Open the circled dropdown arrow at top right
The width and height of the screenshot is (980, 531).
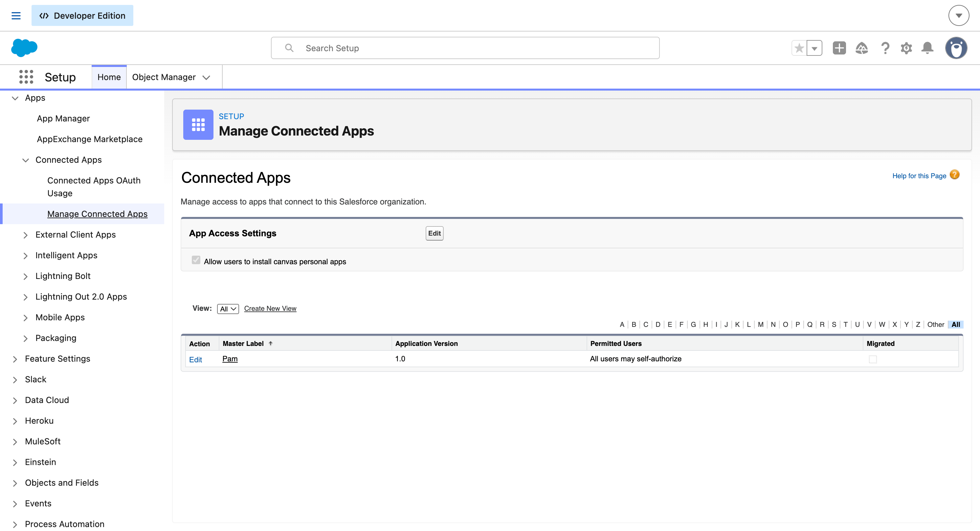pyautogui.click(x=959, y=15)
